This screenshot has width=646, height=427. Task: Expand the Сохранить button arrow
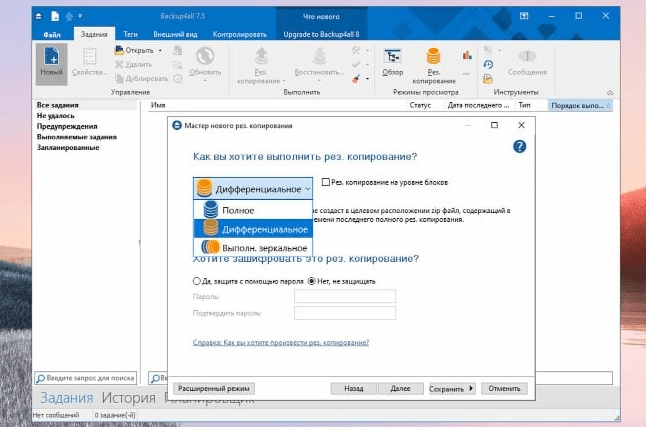click(x=471, y=388)
